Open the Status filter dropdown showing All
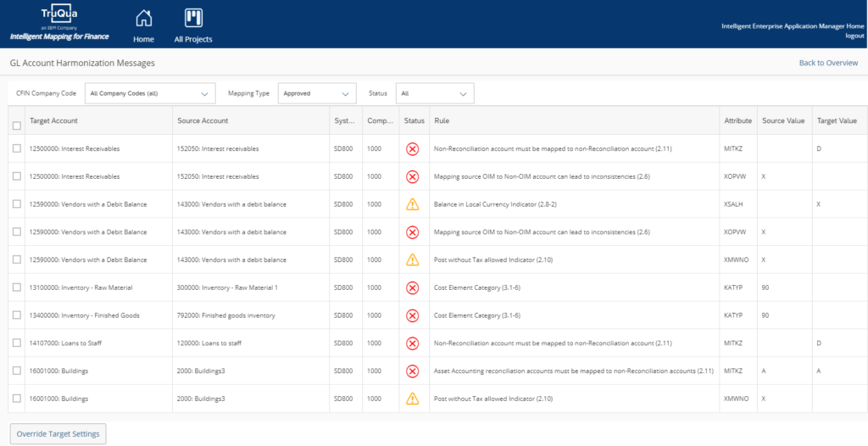This screenshot has width=868, height=446. (435, 93)
